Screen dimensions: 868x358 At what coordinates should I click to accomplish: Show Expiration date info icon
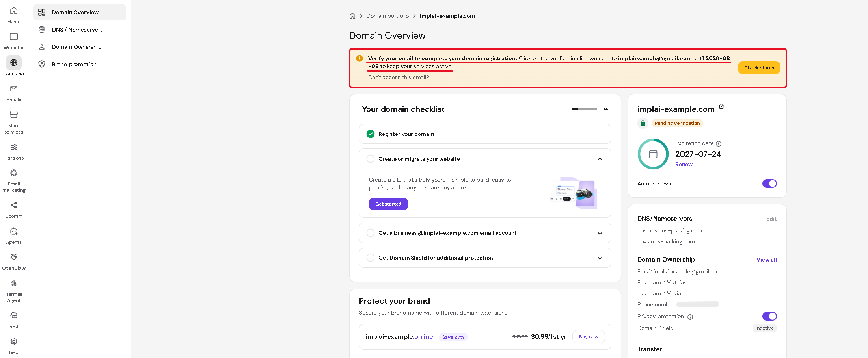point(719,144)
